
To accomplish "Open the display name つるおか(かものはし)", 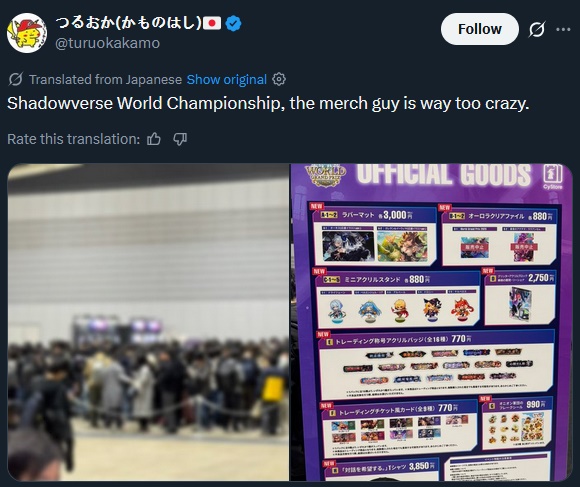I will [128, 23].
